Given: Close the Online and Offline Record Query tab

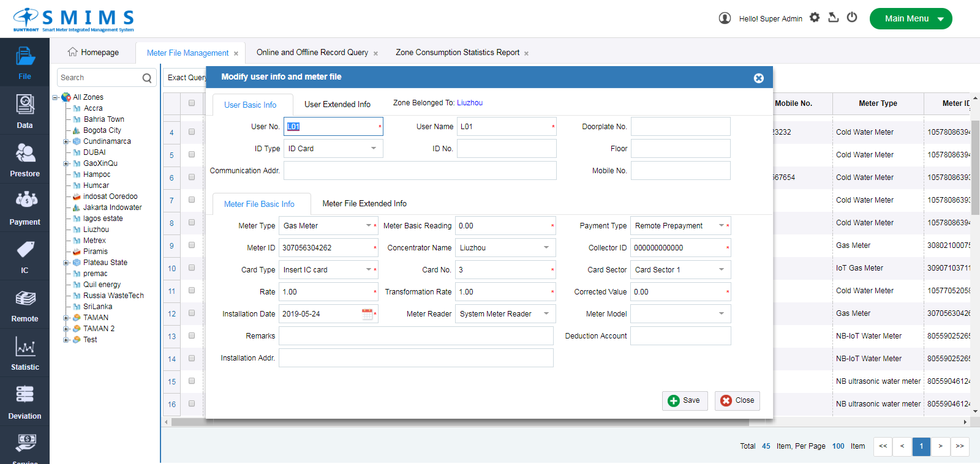Looking at the screenshot, I should tap(375, 54).
